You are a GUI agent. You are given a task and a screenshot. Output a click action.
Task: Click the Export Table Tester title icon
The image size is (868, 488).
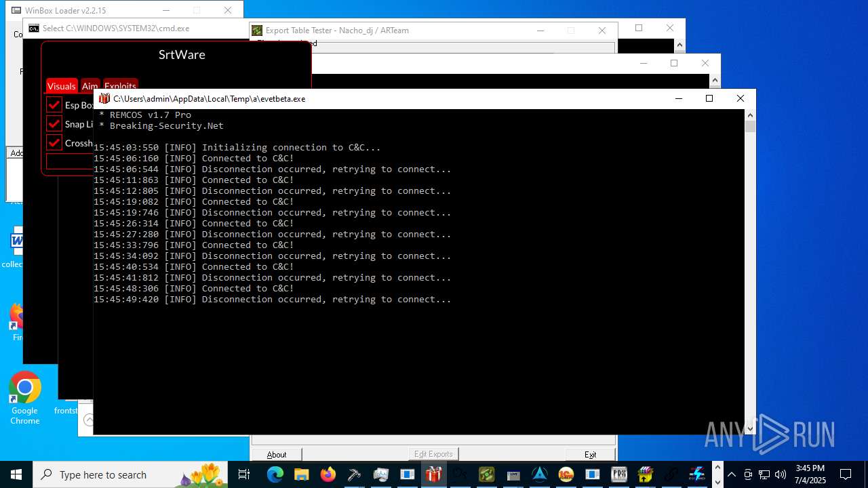coord(257,30)
